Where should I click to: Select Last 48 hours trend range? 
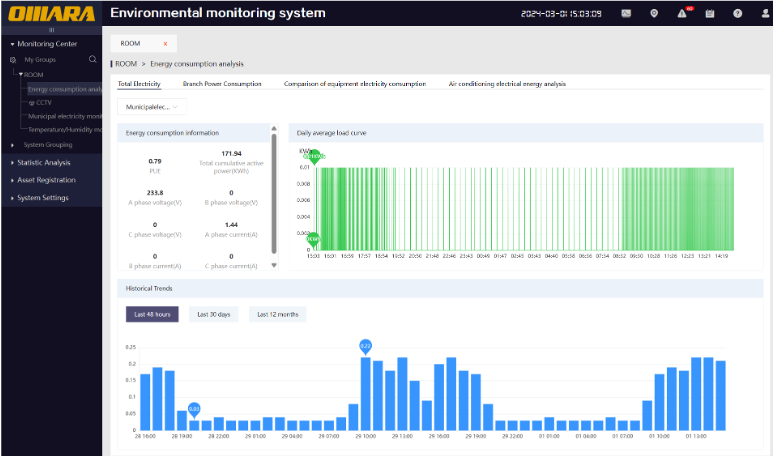point(152,314)
